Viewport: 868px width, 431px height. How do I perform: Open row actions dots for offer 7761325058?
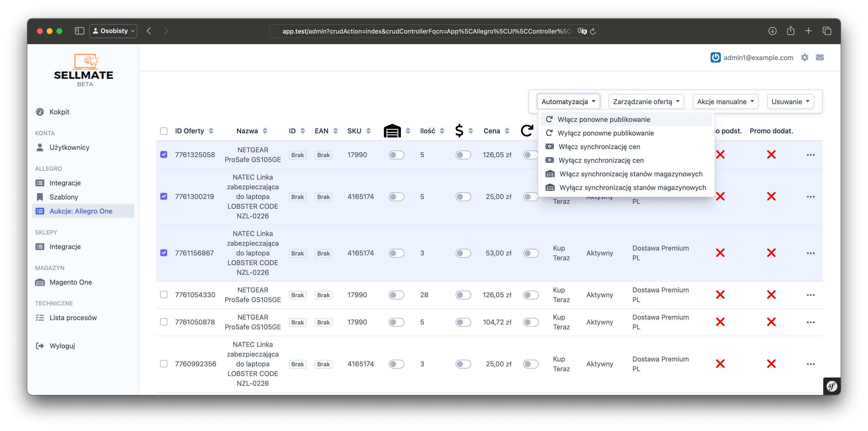810,155
